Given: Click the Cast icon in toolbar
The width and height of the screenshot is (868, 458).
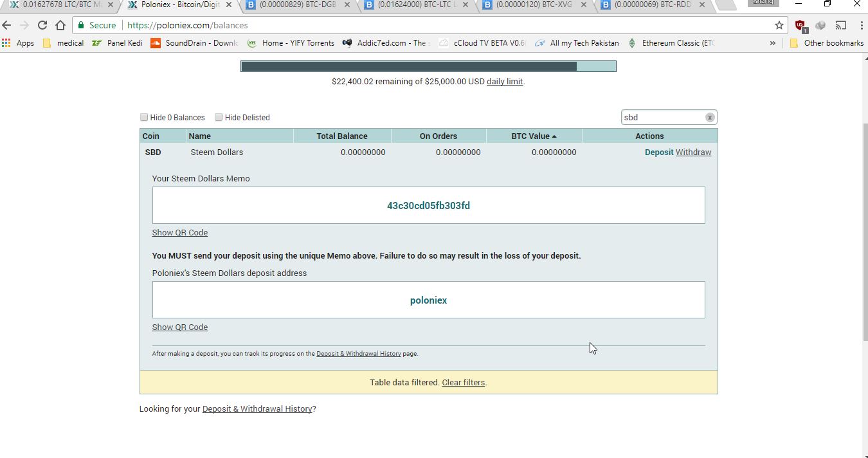Looking at the screenshot, I should pyautogui.click(x=841, y=26).
